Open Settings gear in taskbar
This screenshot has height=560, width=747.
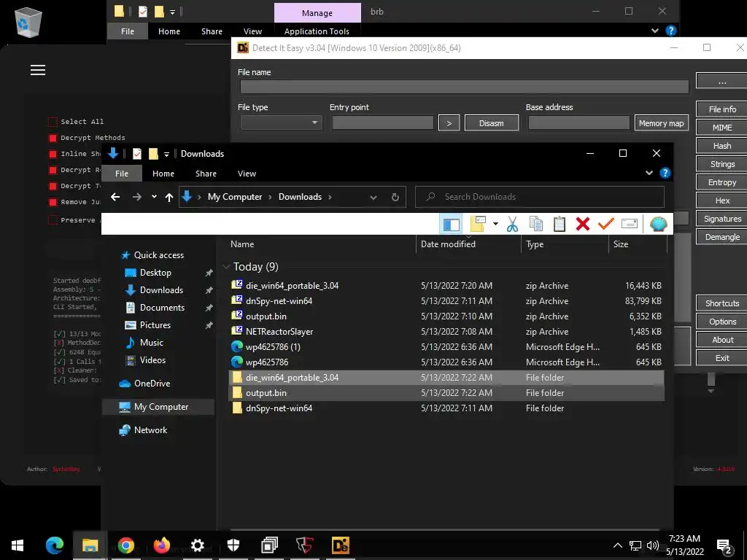click(197, 545)
